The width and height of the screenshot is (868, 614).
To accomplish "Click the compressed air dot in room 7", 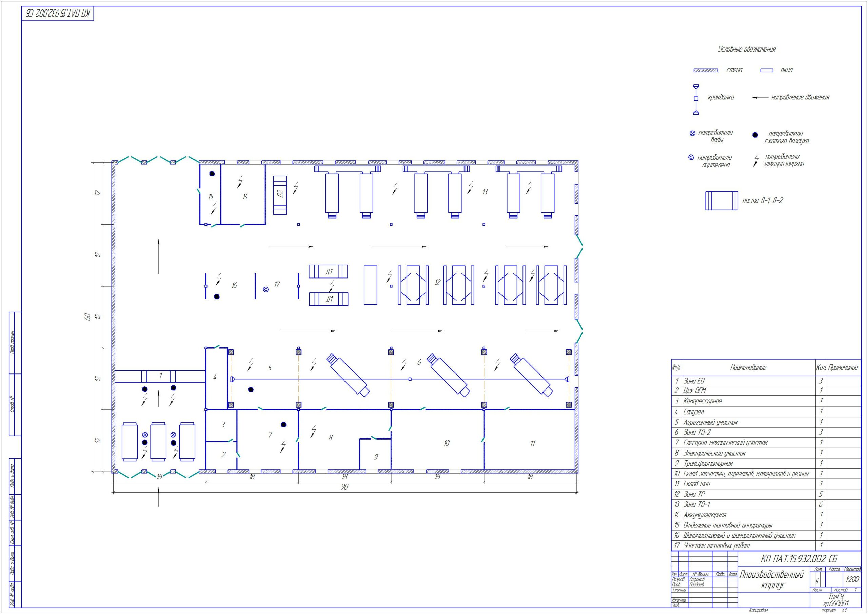I will click(283, 424).
